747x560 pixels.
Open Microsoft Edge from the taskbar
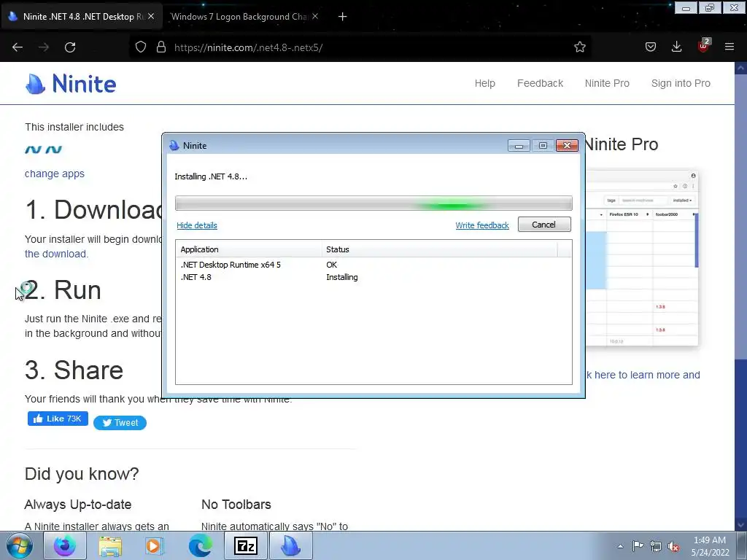click(x=200, y=545)
